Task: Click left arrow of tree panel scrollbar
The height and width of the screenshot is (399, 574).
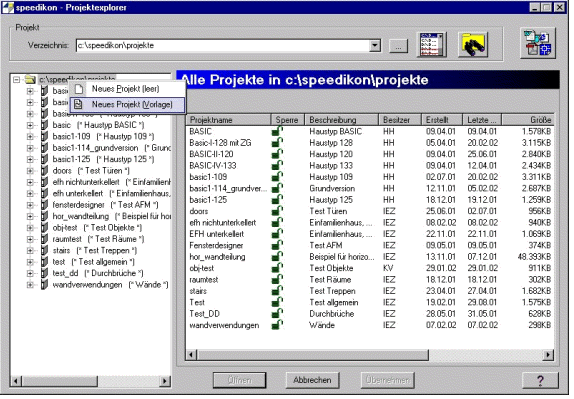Action: [x=15, y=381]
